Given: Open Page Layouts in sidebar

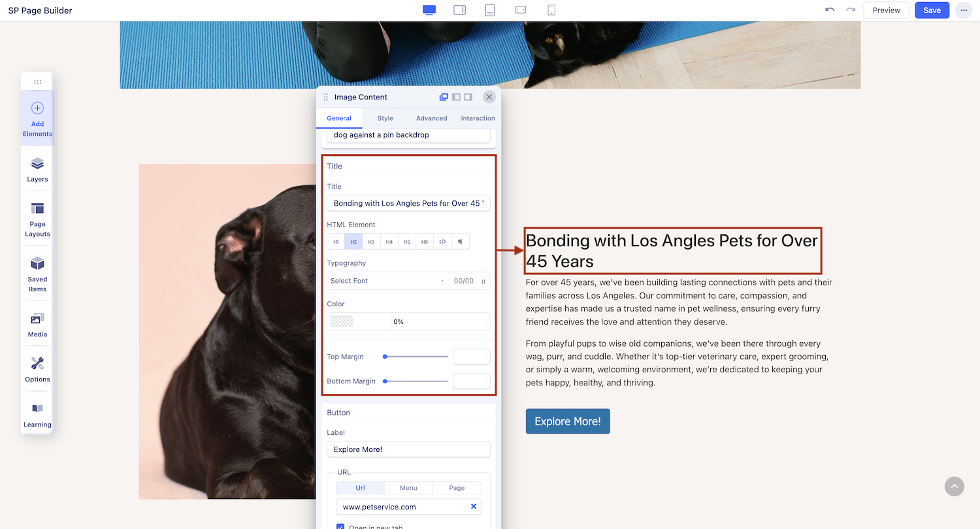Looking at the screenshot, I should [x=37, y=219].
